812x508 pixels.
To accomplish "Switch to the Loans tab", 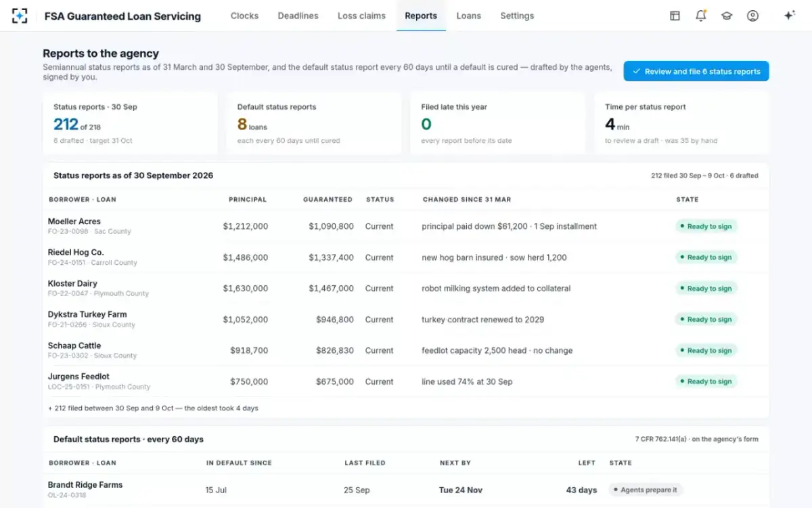I will coord(468,16).
